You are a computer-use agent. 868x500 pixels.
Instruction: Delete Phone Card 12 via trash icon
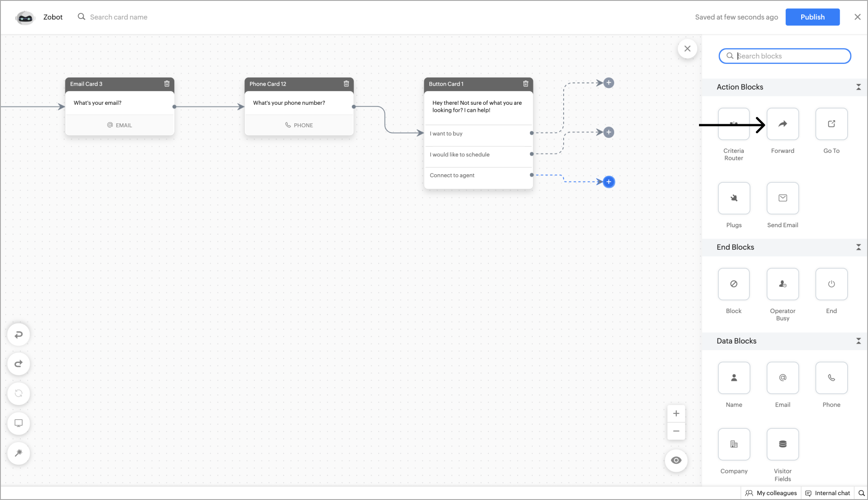point(346,84)
